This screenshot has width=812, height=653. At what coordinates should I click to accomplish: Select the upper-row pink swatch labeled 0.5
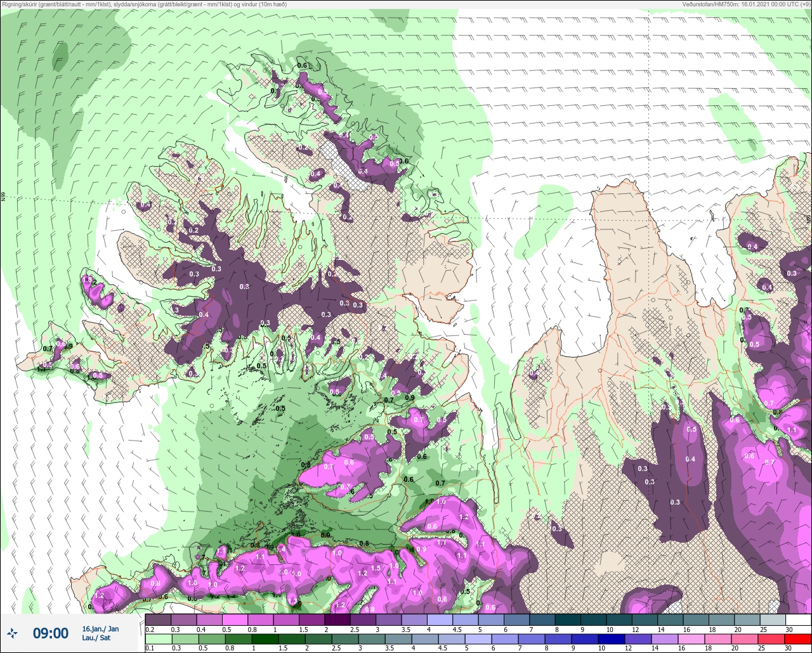(x=235, y=619)
